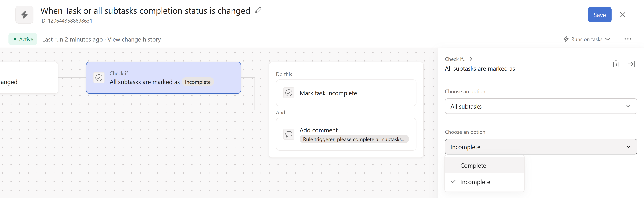The image size is (644, 198).
Task: Open the three-dot more options menu
Action: (628, 39)
